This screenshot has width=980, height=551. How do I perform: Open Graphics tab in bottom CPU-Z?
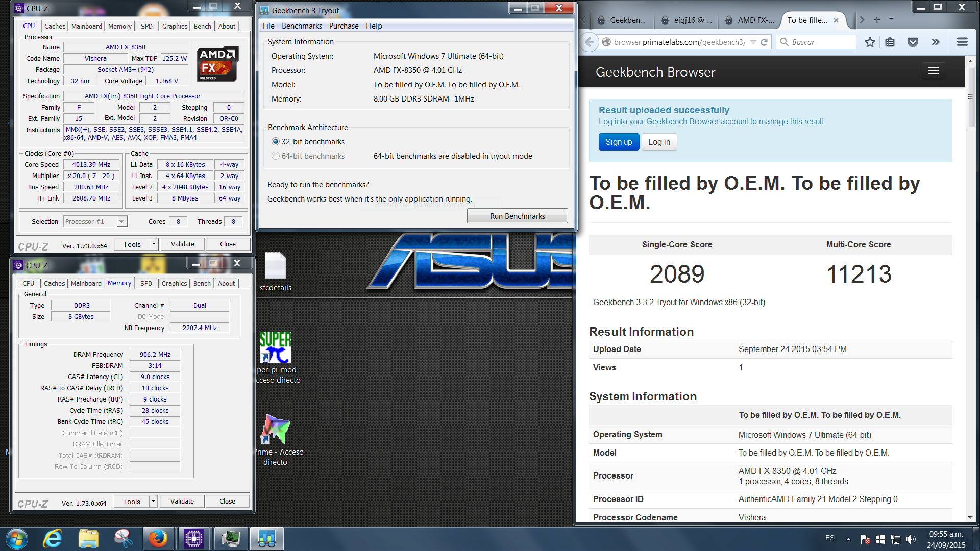[175, 283]
